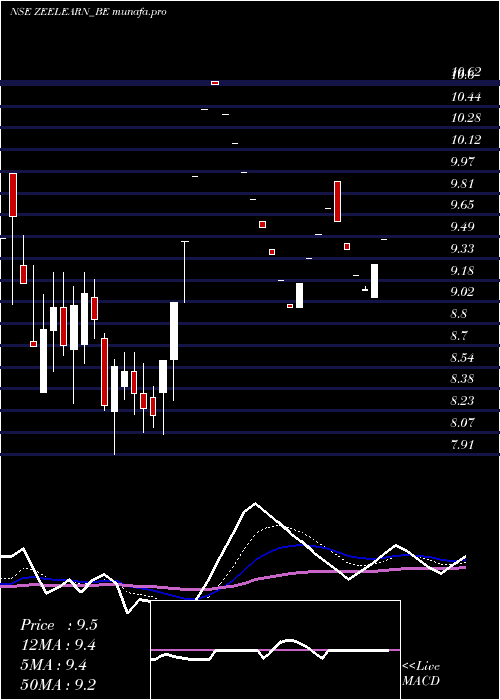This screenshot has height=700, width=500.
Task: Click the 9.49 price axis label
Action: click(462, 227)
